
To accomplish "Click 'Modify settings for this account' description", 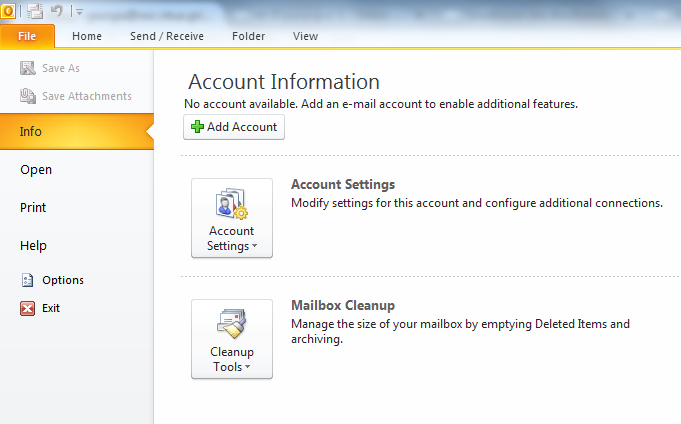I will click(477, 203).
